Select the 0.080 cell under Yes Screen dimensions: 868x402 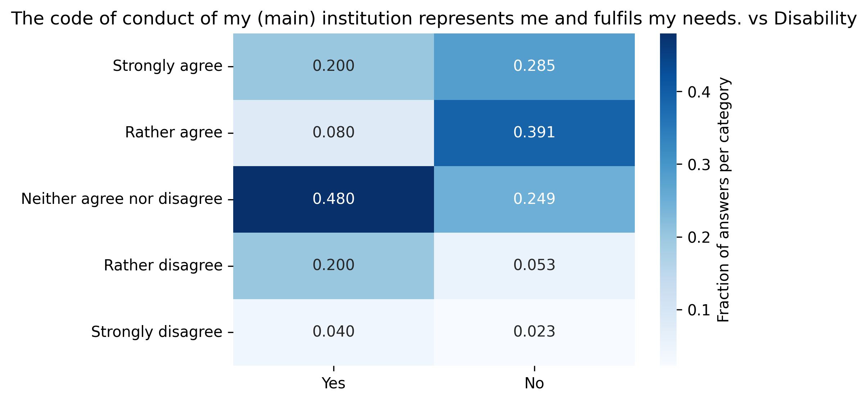(x=333, y=133)
